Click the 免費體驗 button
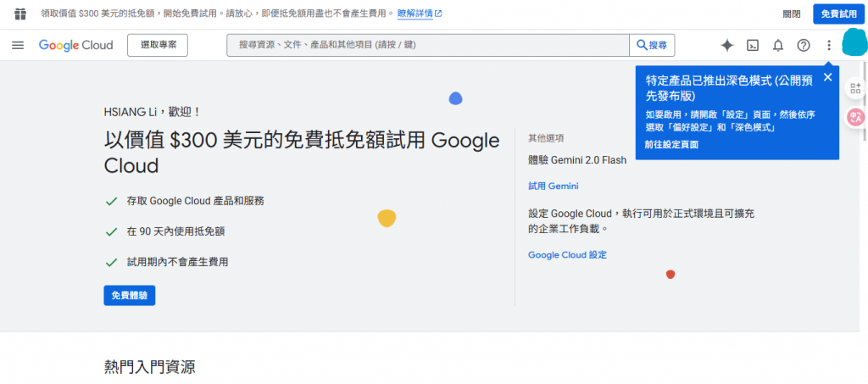The height and width of the screenshot is (384, 868). click(x=130, y=296)
